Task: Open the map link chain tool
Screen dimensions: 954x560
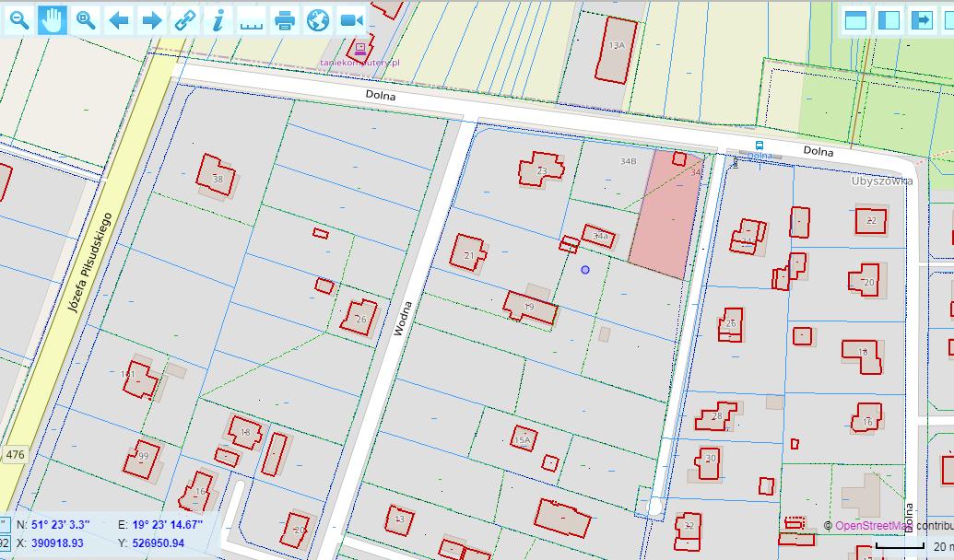Action: [185, 20]
